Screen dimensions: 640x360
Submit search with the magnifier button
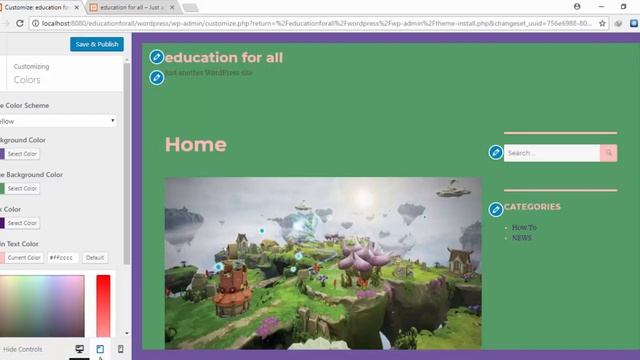point(609,153)
